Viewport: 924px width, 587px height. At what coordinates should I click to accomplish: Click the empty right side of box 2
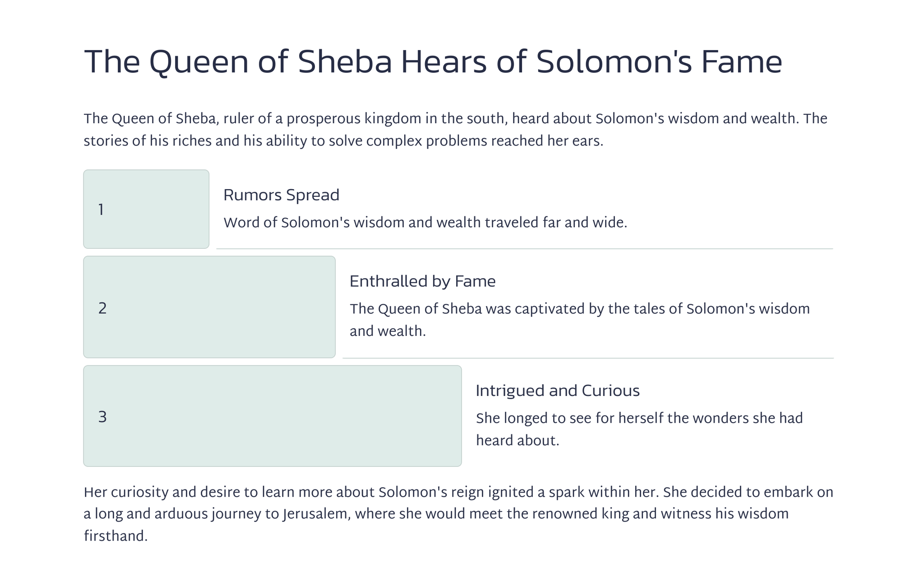pyautogui.click(x=271, y=307)
